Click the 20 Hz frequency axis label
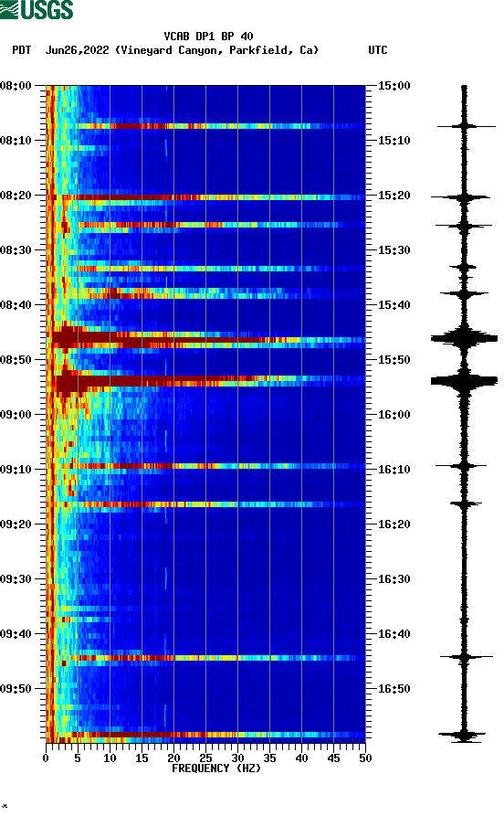The width and height of the screenshot is (504, 816). 173,758
